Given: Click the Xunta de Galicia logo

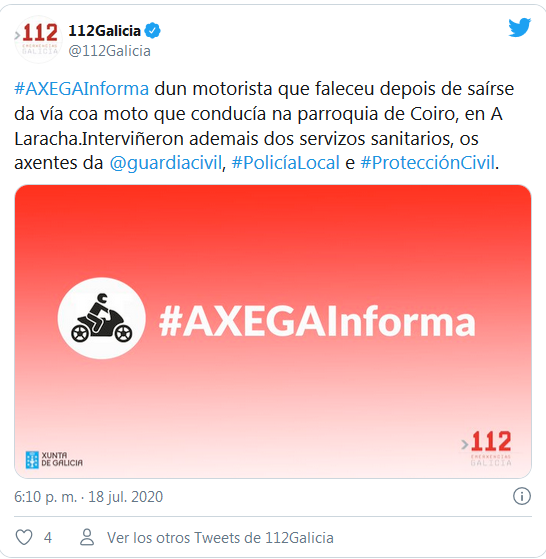Looking at the screenshot, I should pyautogui.click(x=54, y=460).
